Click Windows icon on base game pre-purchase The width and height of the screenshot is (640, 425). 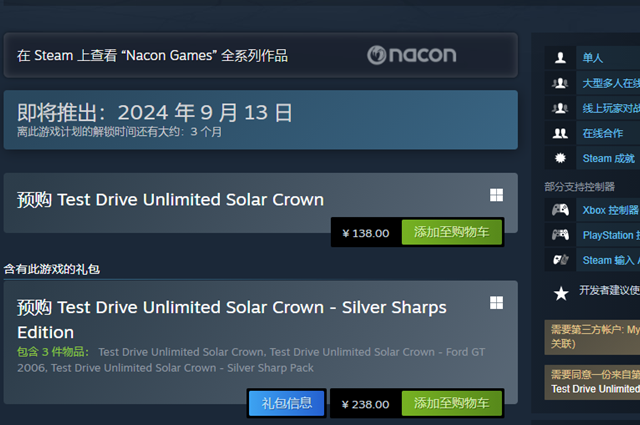tap(496, 195)
